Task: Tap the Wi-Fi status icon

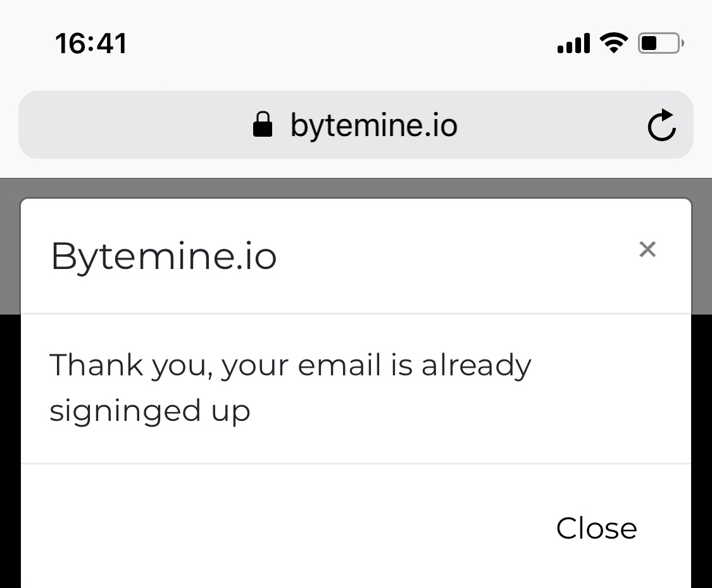Action: tap(613, 43)
